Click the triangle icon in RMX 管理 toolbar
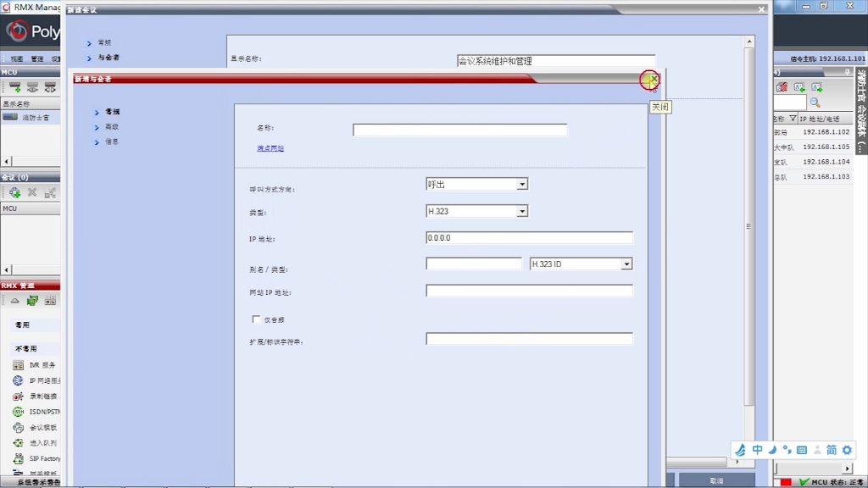 click(x=15, y=301)
